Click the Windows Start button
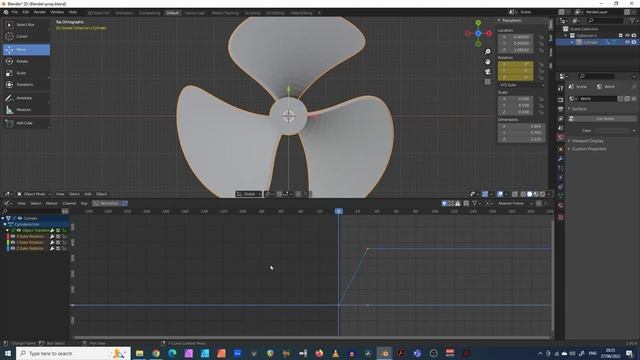The image size is (640, 360). pyautogui.click(x=8, y=353)
